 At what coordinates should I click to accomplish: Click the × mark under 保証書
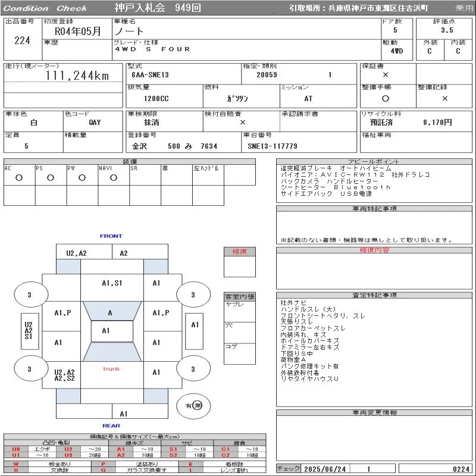pyautogui.click(x=385, y=75)
